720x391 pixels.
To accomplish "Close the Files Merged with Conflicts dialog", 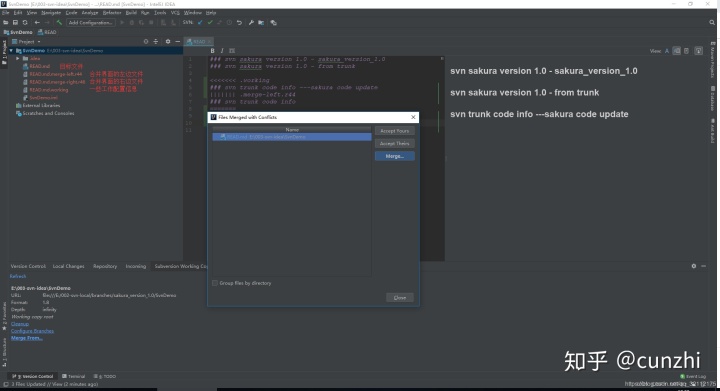I will [413, 117].
